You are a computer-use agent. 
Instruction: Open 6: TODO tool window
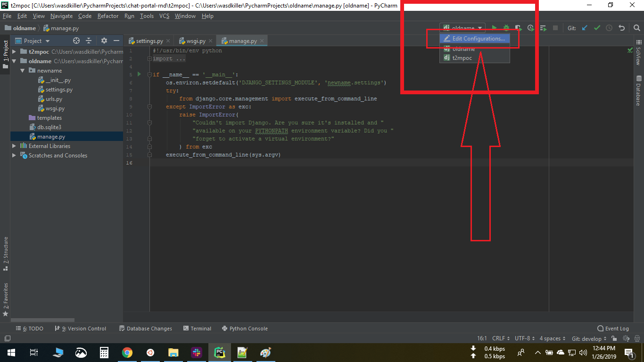pyautogui.click(x=29, y=329)
